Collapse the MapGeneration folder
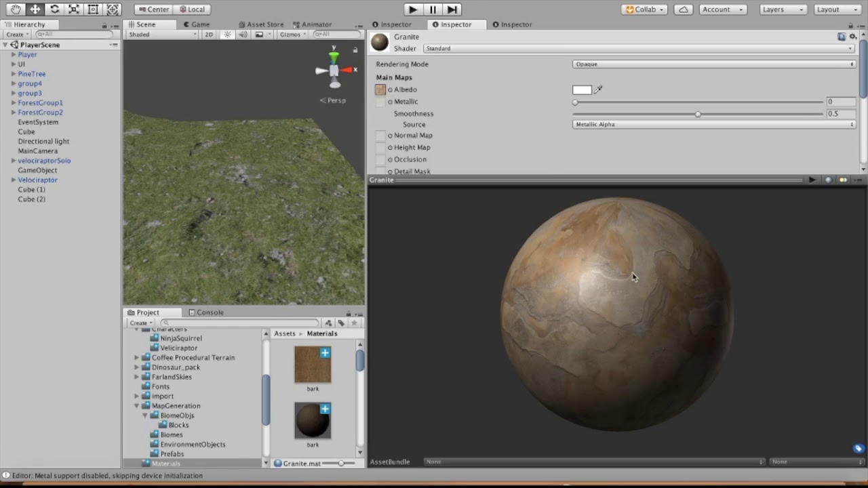Screen dimensions: 868x488 click(137, 406)
